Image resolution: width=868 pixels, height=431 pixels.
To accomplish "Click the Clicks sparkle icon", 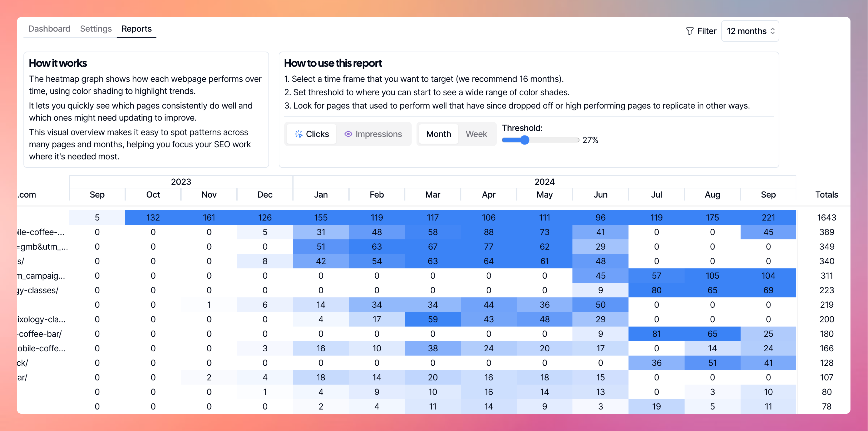I will click(x=298, y=134).
